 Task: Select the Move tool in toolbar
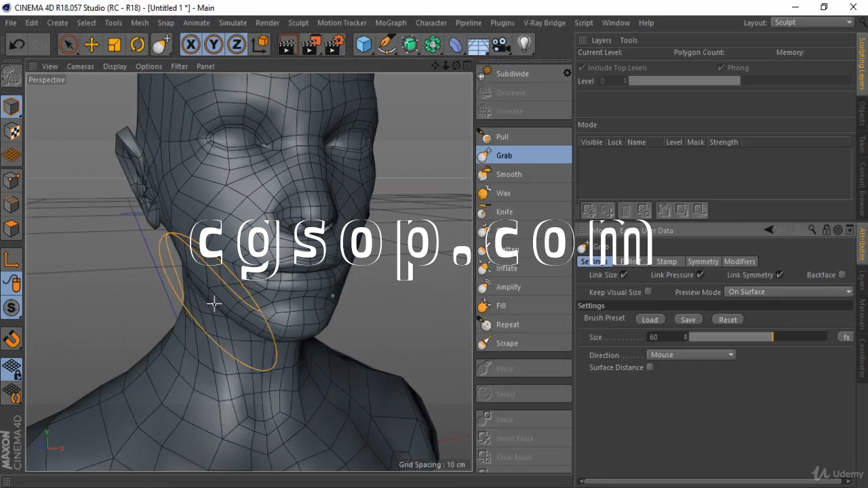pyautogui.click(x=92, y=45)
